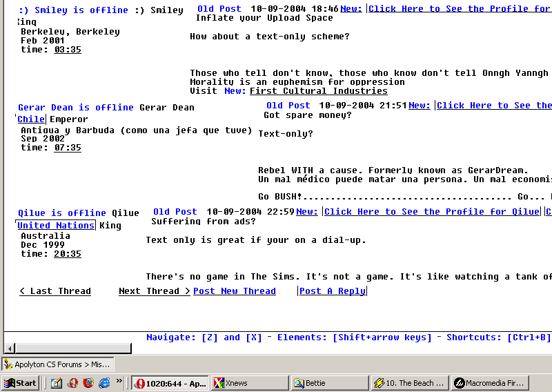
Task: Switch to the Xnews taskbar window
Action: click(250, 383)
